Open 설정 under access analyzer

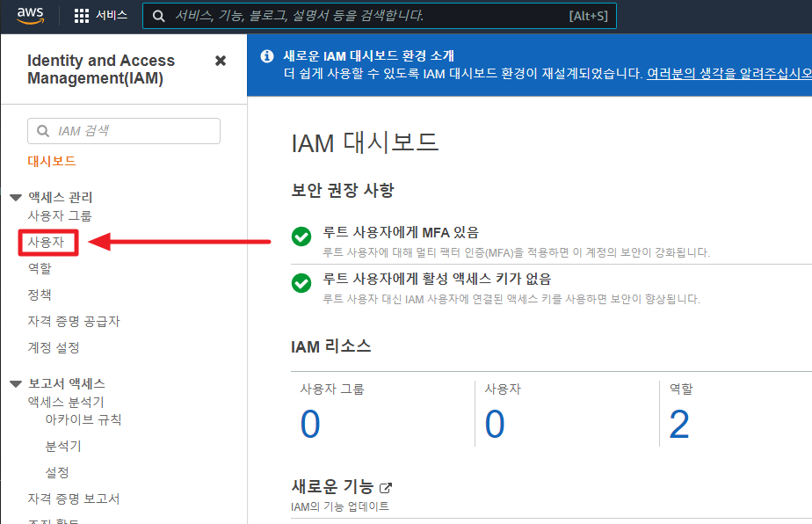click(x=57, y=472)
